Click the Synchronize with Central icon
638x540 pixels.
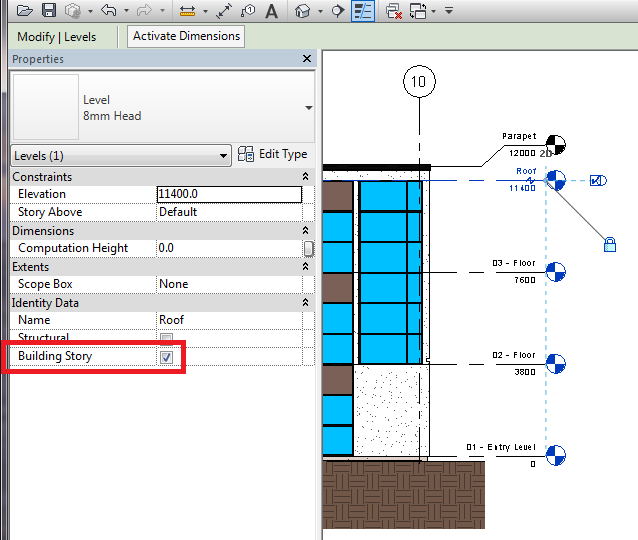tap(73, 11)
